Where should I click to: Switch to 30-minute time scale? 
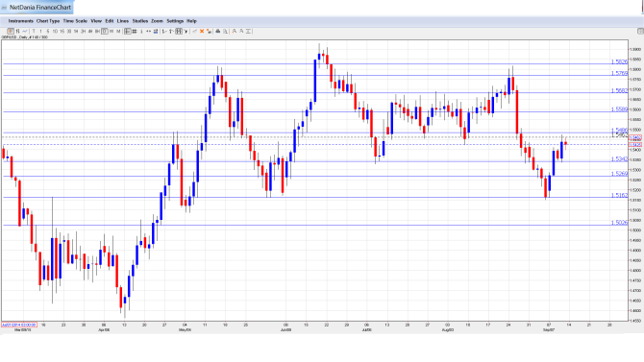click(x=69, y=31)
